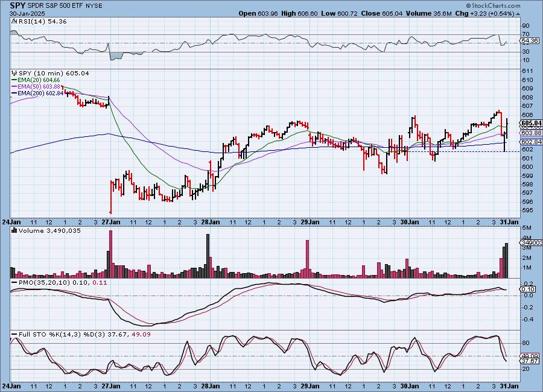543x392 pixels.
Task: Click the 80 stochastic axis label
Action: (x=526, y=343)
